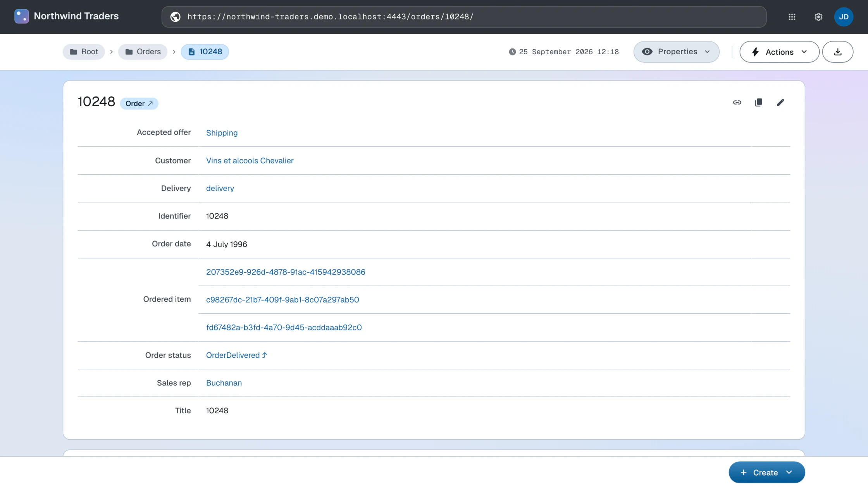Image resolution: width=868 pixels, height=488 pixels.
Task: Click the URL address bar field
Action: click(464, 17)
